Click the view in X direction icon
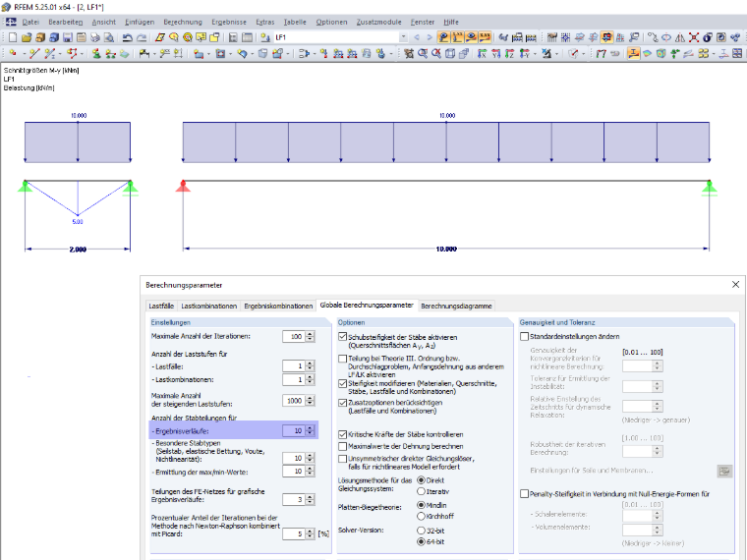This screenshot has height=560, width=747. 482,54
